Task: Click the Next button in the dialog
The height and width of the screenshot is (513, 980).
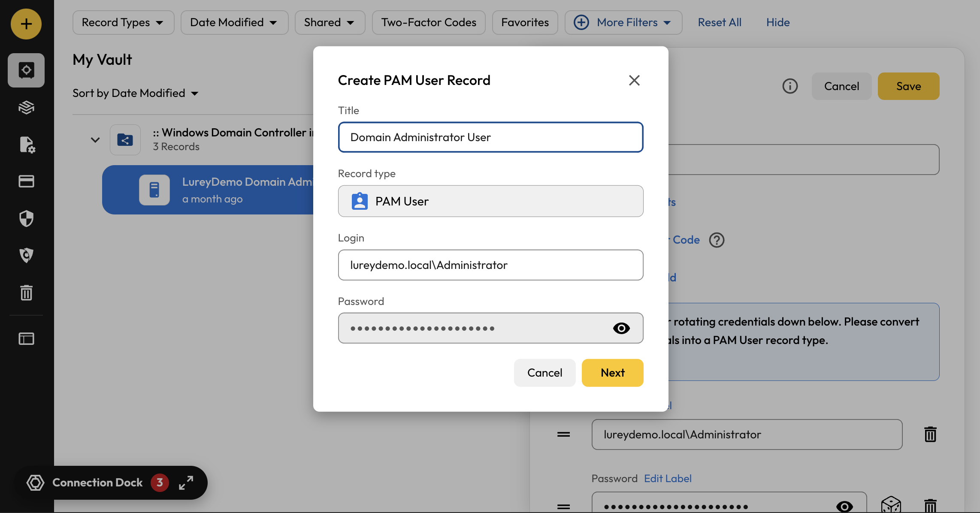Action: pyautogui.click(x=612, y=373)
